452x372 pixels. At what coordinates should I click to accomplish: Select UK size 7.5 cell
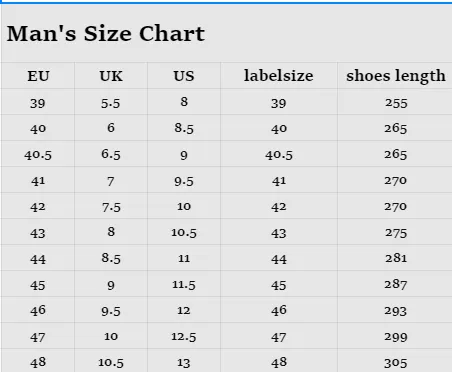pyautogui.click(x=111, y=206)
